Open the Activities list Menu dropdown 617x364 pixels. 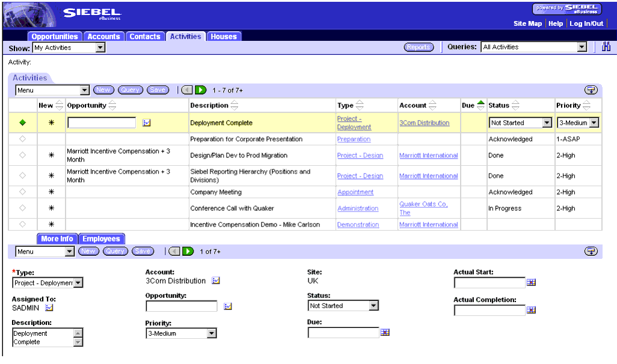click(x=85, y=91)
